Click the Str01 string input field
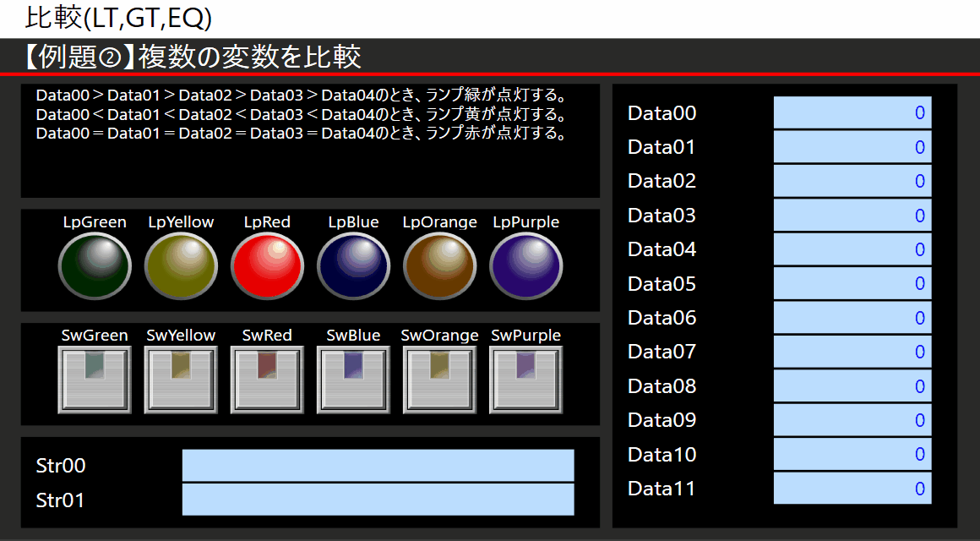 pos(378,500)
